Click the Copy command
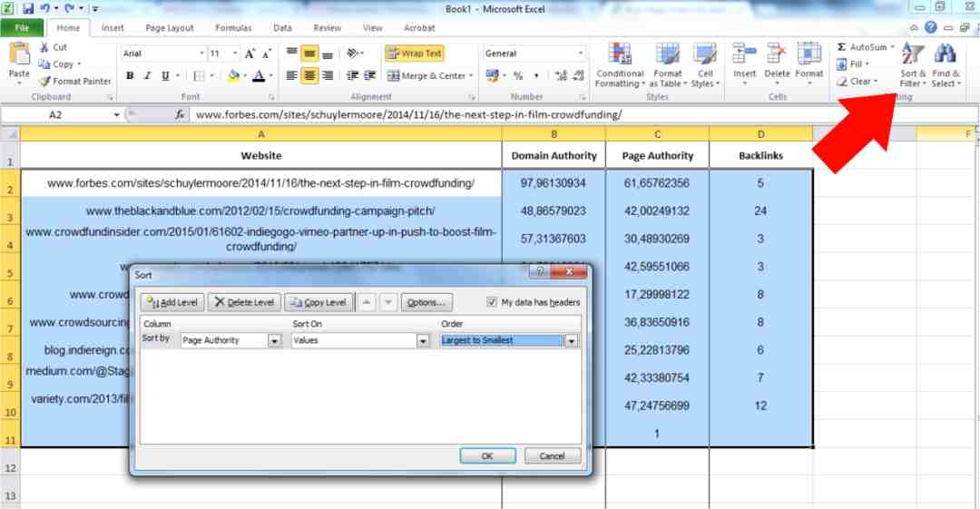The height and width of the screenshot is (509, 980). click(x=58, y=64)
